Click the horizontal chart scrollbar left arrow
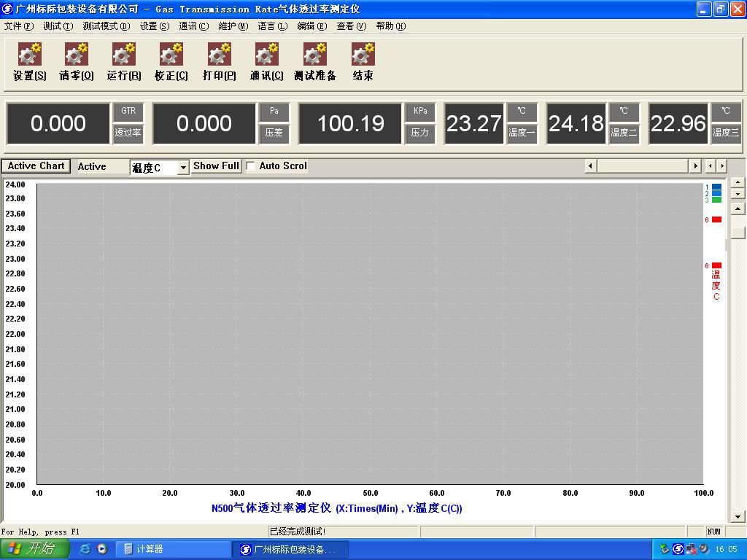This screenshot has width=747, height=560. tap(591, 166)
